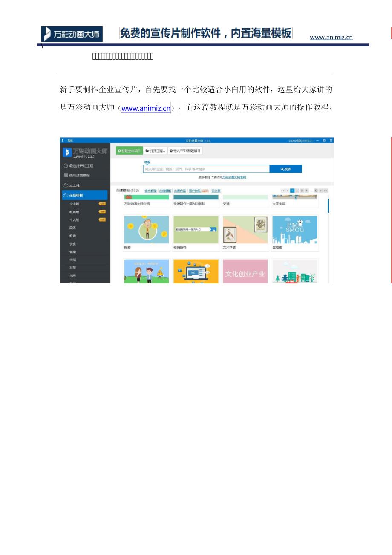The width and height of the screenshot is (392, 555).
Task: Switch to the 官方教程 tab
Action: coord(151,191)
